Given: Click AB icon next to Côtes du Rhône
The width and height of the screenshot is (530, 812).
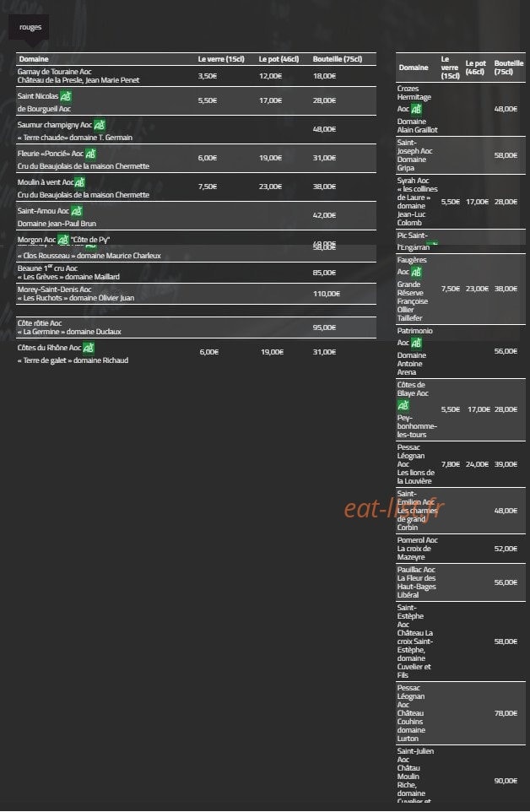Looking at the screenshot, I should point(89,348).
